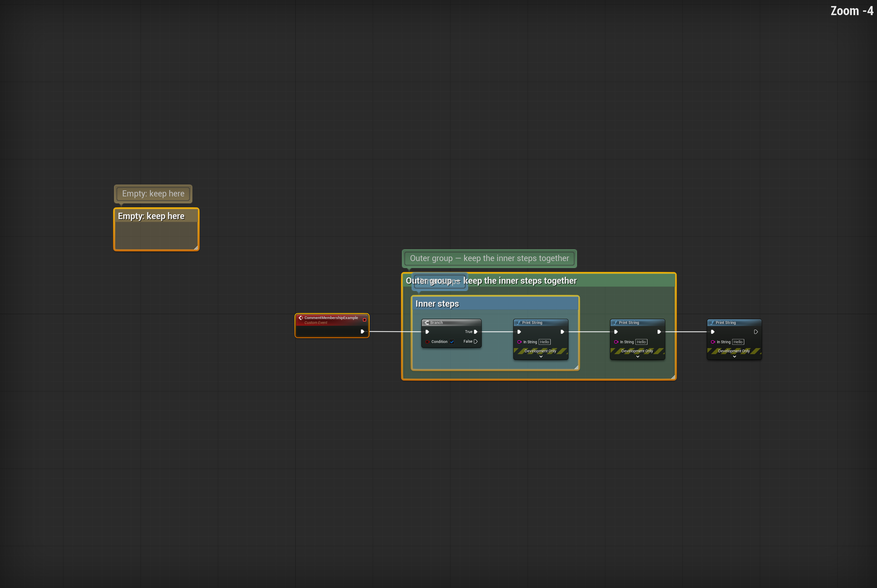Click exec input pin of Print String outside all comments
Image resolution: width=877 pixels, height=588 pixels.
pyautogui.click(x=712, y=332)
